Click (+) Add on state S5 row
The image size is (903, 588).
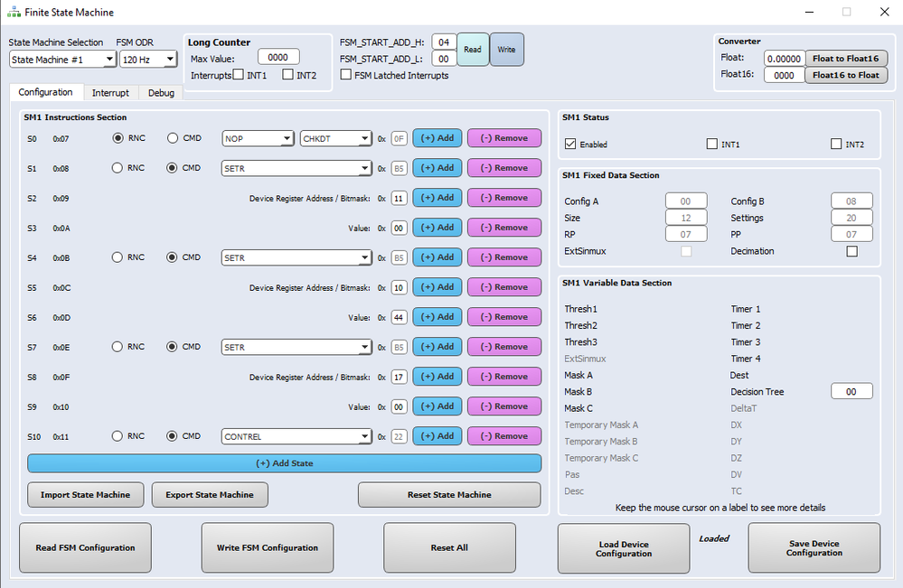point(437,287)
